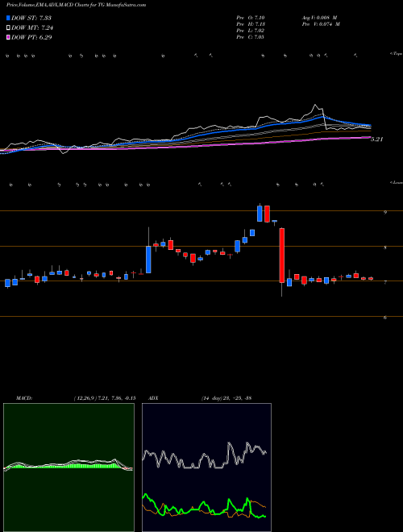The image size is (403, 532).
Task: Click the 'Pre C: 7.03' value
Action: [251, 37]
